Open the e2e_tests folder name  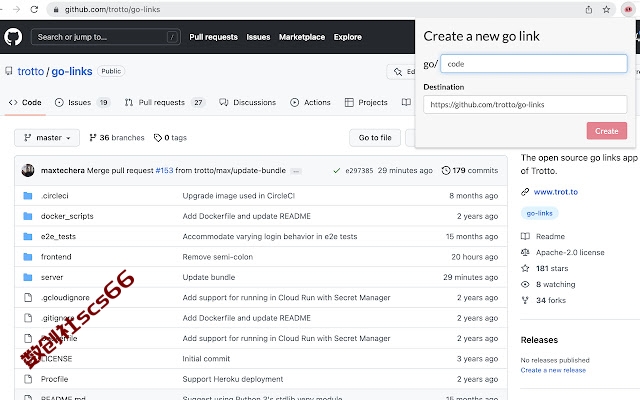[x=58, y=236]
